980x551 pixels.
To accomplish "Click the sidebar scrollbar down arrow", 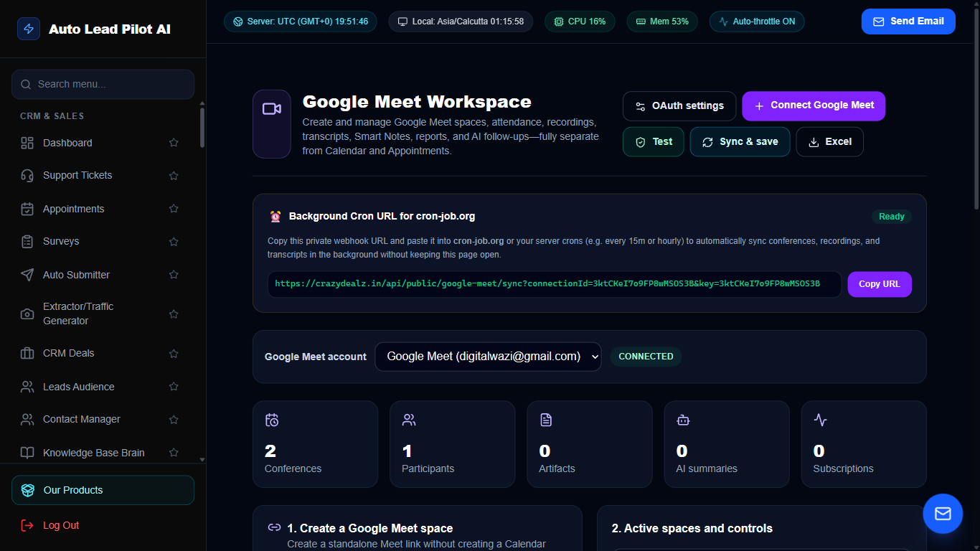I will (x=202, y=459).
